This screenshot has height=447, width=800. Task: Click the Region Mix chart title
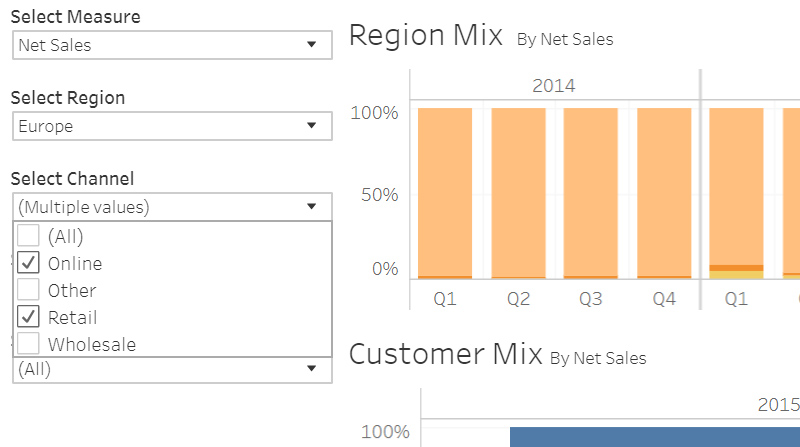(x=425, y=36)
